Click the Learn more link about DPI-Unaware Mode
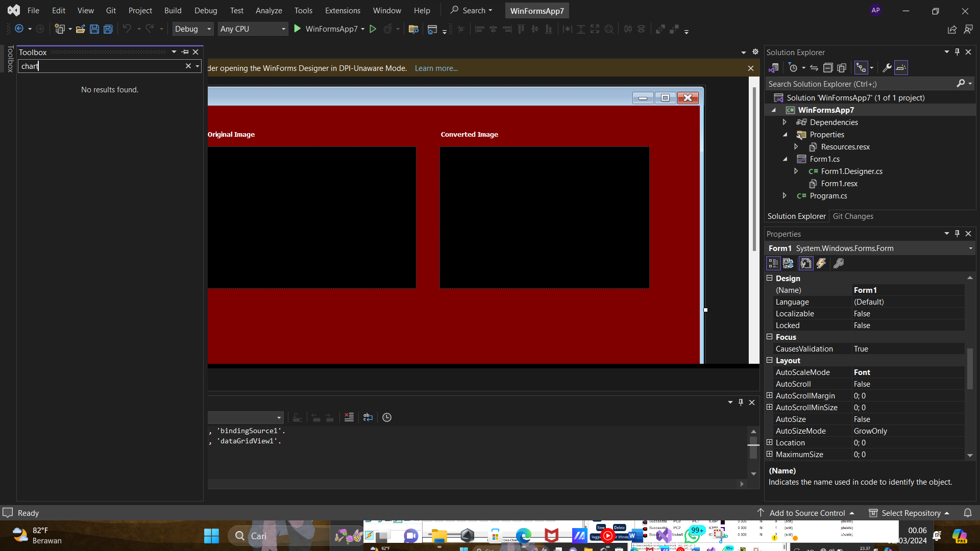 pos(436,68)
